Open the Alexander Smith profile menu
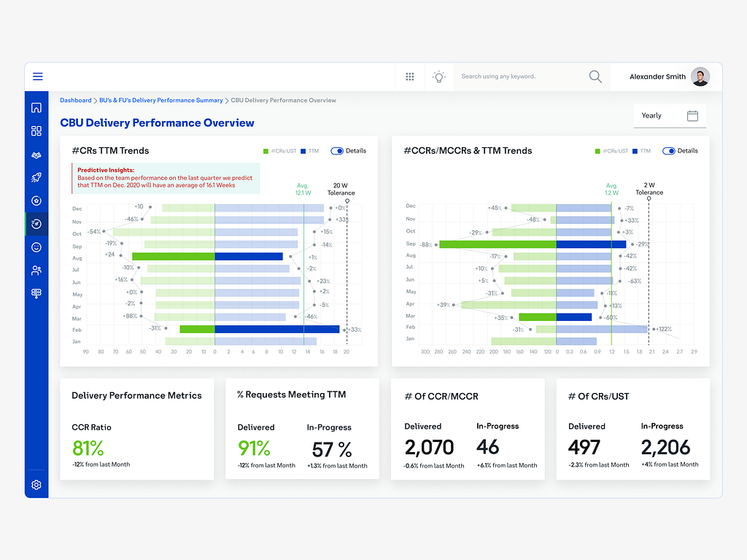 (x=657, y=76)
